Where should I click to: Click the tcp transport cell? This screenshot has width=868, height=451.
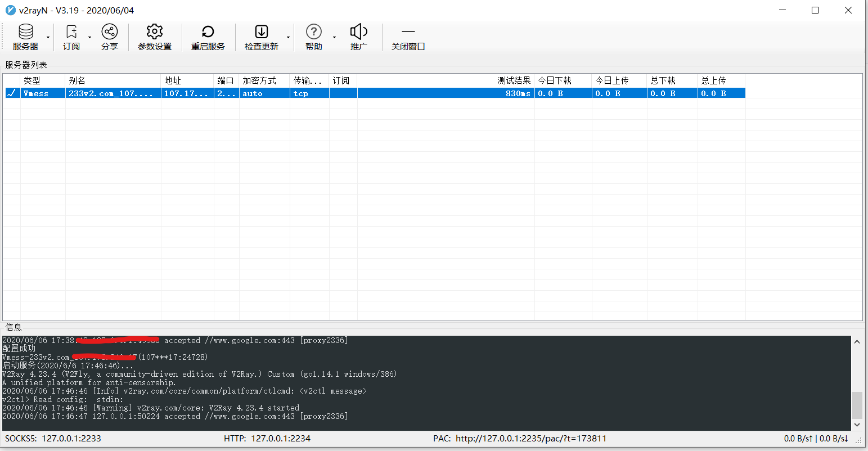[309, 93]
